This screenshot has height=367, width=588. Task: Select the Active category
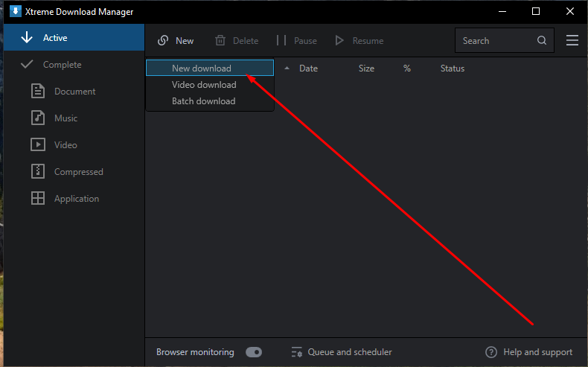click(x=74, y=37)
